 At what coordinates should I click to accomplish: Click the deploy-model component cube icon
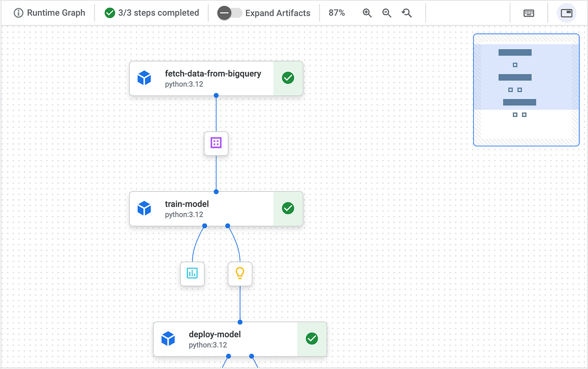coord(168,338)
